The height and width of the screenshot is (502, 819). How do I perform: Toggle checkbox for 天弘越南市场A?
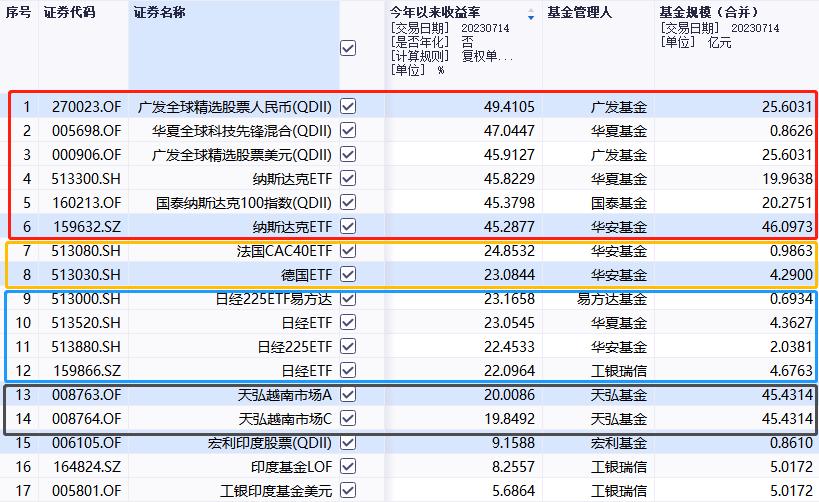click(x=348, y=395)
